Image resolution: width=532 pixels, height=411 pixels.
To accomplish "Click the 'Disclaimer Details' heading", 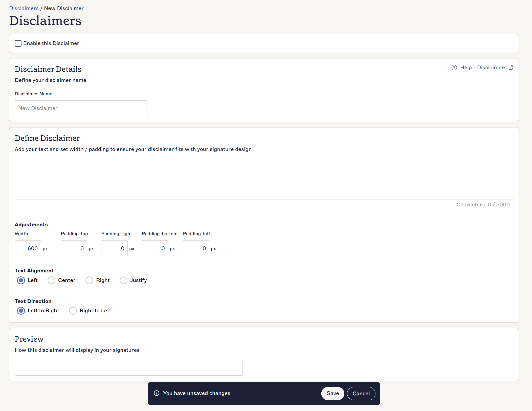I will pos(48,69).
